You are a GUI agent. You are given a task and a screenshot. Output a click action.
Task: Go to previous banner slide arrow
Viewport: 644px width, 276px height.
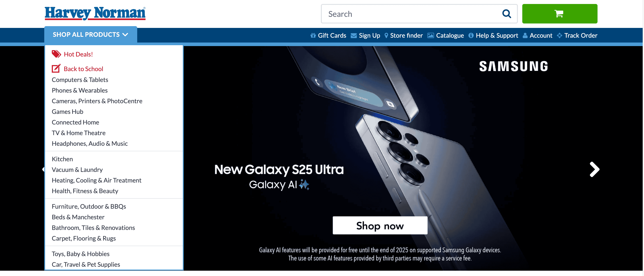coord(43,169)
